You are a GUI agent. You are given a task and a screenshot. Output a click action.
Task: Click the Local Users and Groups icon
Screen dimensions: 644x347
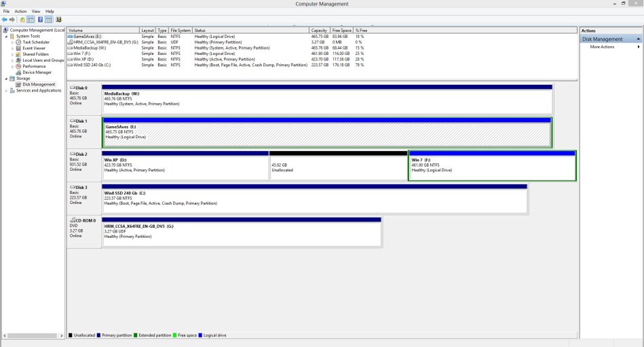pyautogui.click(x=18, y=60)
